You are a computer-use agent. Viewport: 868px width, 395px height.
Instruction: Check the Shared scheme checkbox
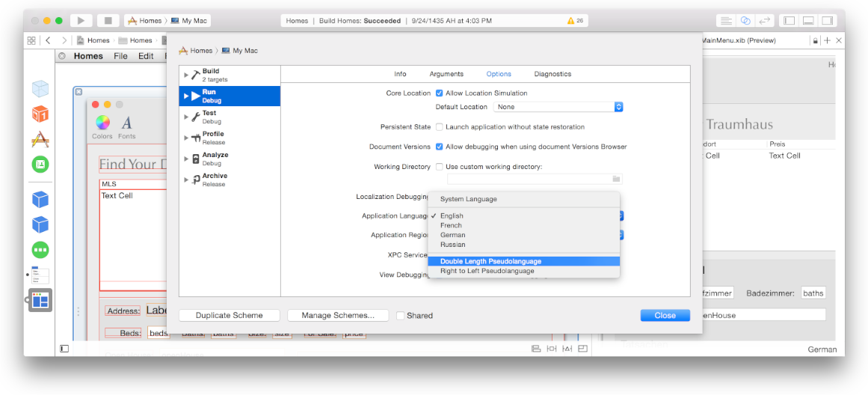coord(401,316)
